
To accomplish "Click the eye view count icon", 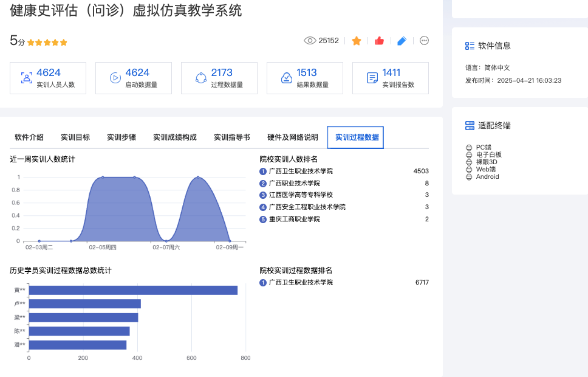I will point(310,41).
